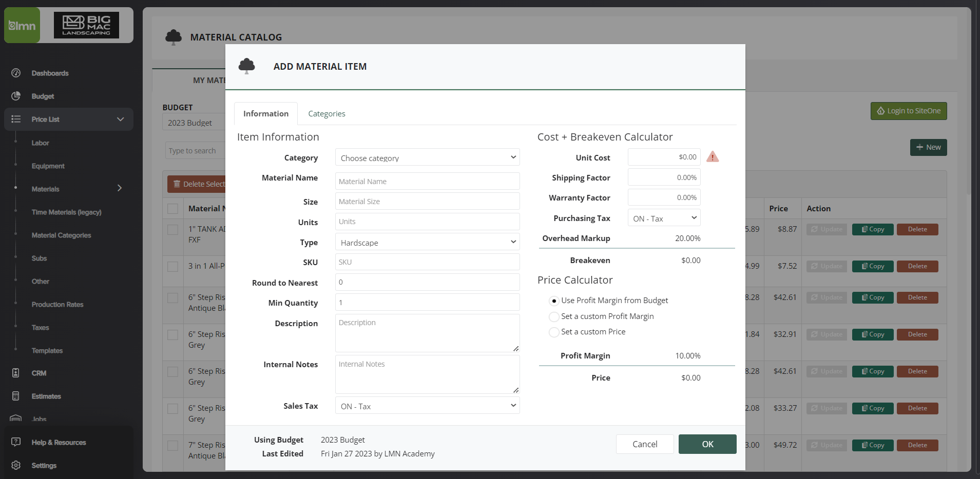Click the Price List list icon
This screenshot has height=479, width=980.
(16, 119)
